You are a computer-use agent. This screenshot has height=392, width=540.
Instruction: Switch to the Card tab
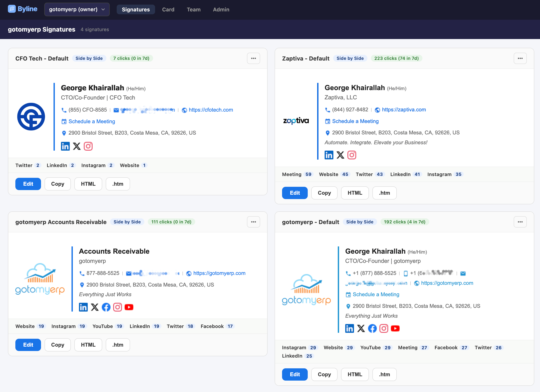coord(168,9)
